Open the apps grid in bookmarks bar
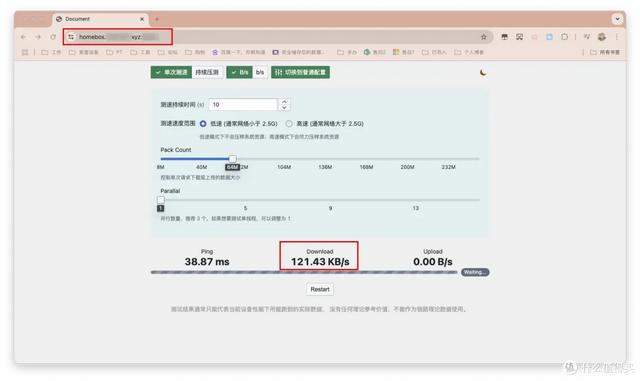This screenshot has height=381, width=640. pyautogui.click(x=25, y=52)
